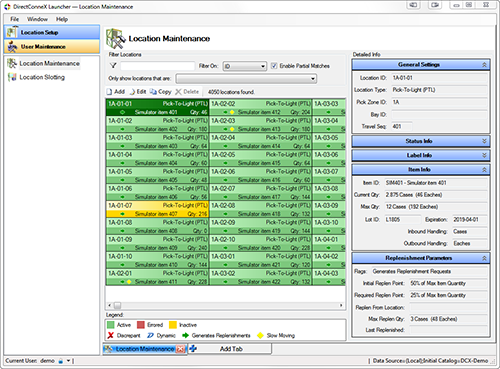
Task: Click the Add new location icon
Action: click(109, 92)
